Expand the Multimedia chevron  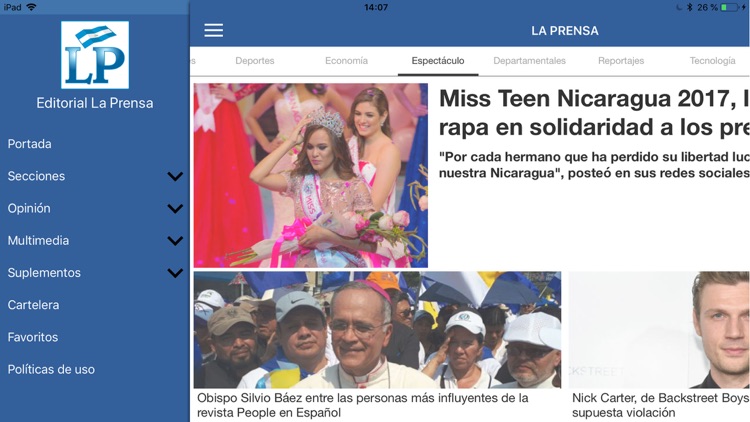175,240
